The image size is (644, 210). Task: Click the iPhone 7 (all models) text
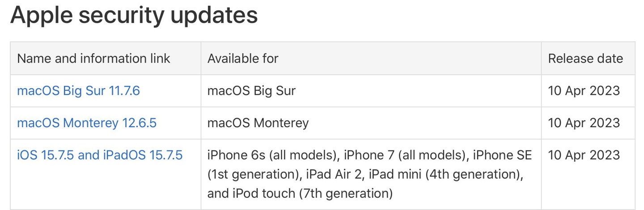click(x=406, y=155)
